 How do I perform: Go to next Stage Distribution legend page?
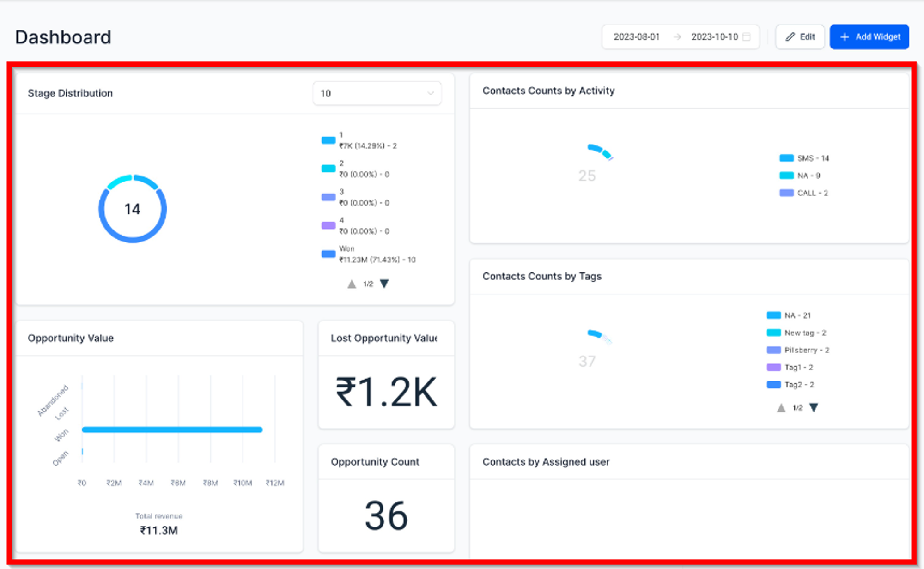pyautogui.click(x=384, y=284)
